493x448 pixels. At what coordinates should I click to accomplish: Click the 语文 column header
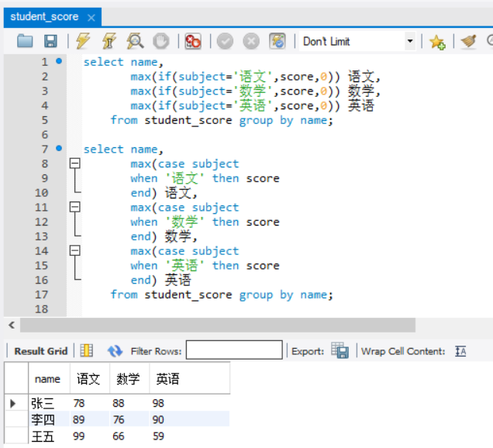point(90,378)
